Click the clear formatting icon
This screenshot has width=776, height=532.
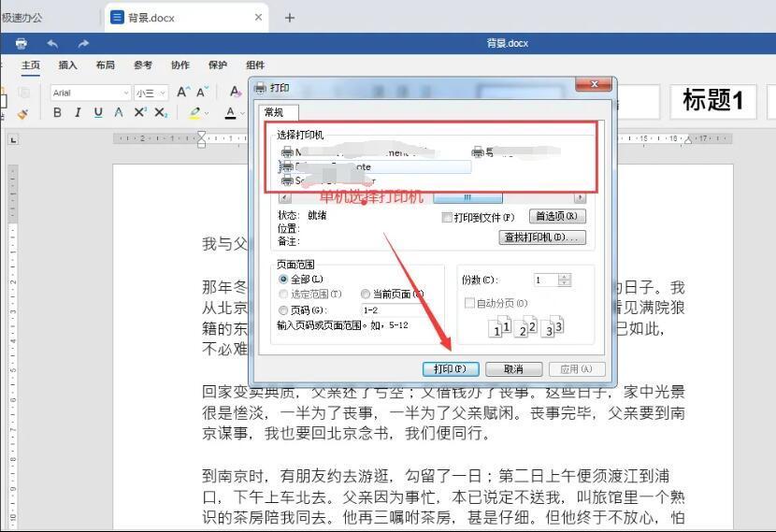click(x=236, y=92)
